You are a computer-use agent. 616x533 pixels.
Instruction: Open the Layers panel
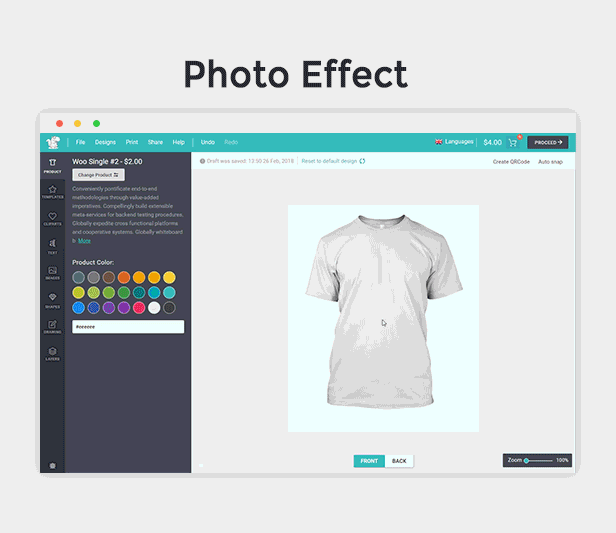click(52, 354)
